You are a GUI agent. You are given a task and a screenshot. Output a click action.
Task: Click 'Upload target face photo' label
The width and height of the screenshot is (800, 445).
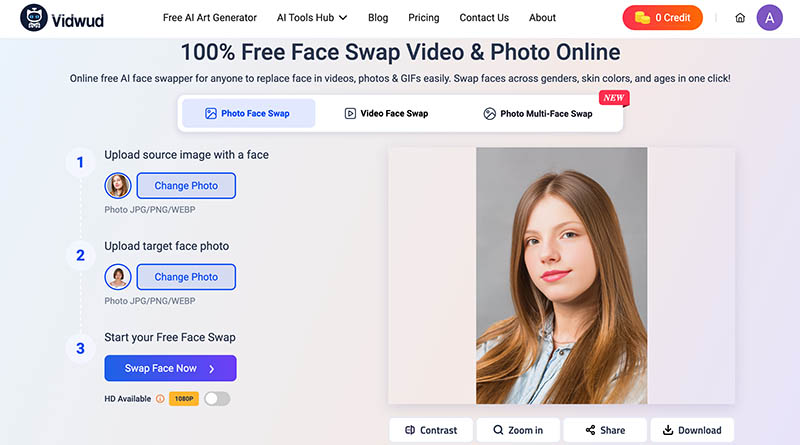coord(167,246)
